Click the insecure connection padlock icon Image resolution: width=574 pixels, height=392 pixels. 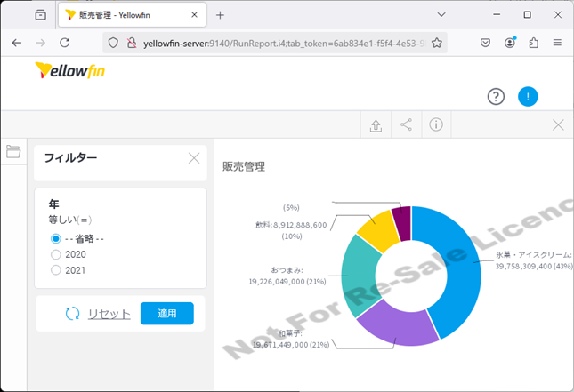tap(132, 44)
